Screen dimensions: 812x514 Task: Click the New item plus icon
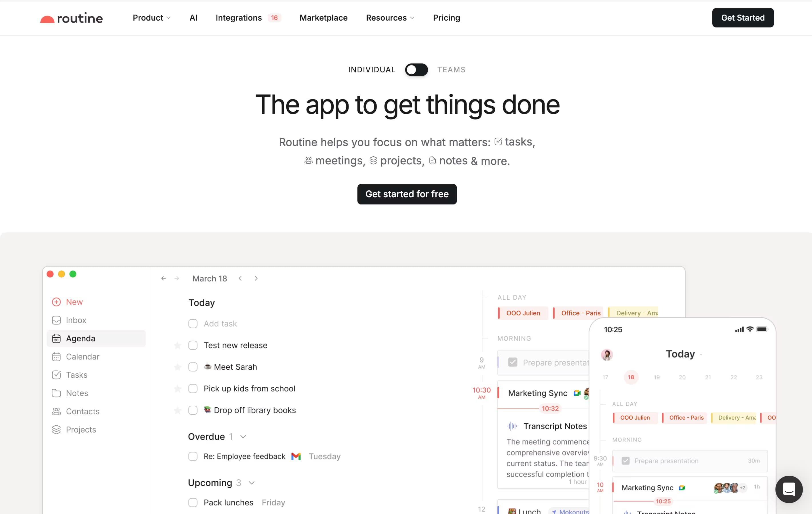click(x=56, y=302)
